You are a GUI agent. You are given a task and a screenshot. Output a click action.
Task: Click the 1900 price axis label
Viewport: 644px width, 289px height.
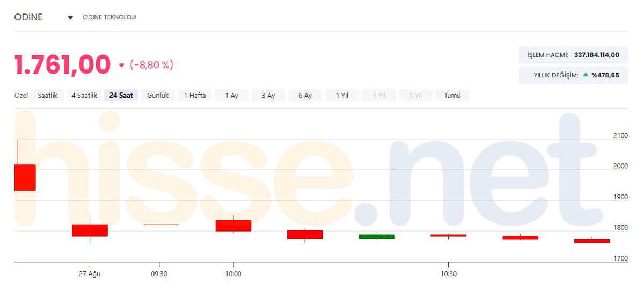click(x=620, y=197)
